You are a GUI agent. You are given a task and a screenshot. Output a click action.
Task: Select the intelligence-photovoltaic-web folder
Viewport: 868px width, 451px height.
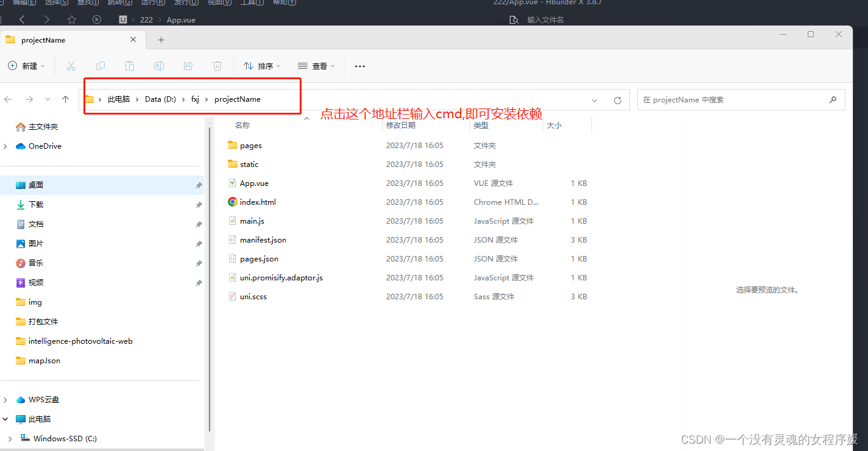pos(80,341)
